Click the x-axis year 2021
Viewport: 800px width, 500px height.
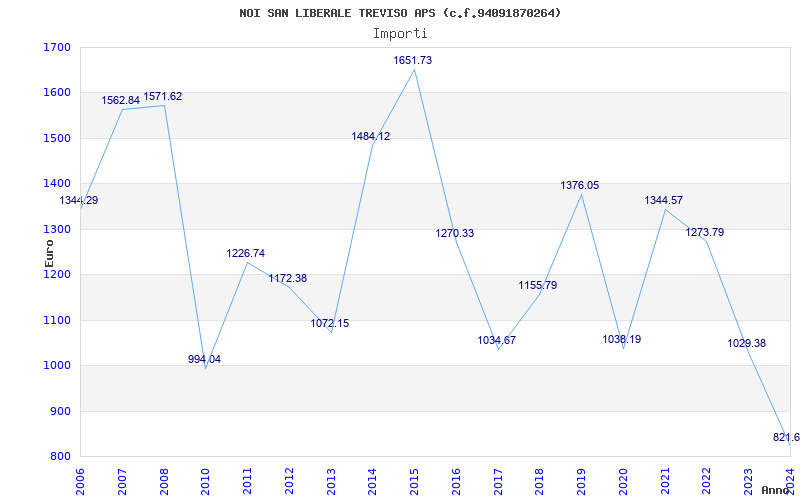tap(665, 482)
